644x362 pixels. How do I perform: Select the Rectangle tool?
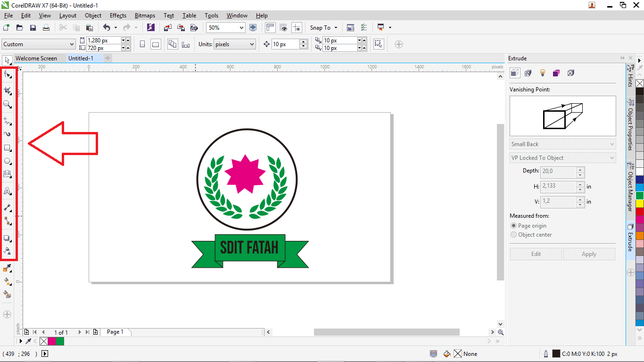tap(8, 148)
